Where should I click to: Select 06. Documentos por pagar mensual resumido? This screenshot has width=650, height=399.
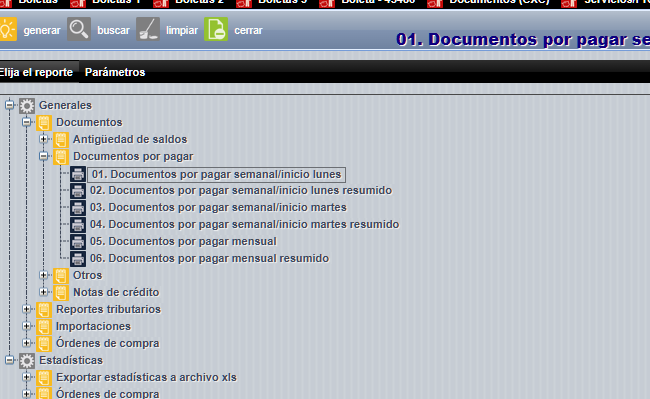(x=209, y=259)
